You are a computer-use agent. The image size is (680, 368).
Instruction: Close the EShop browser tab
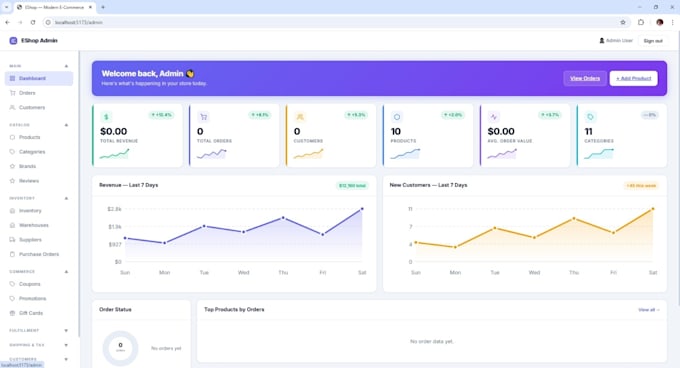coord(90,7)
